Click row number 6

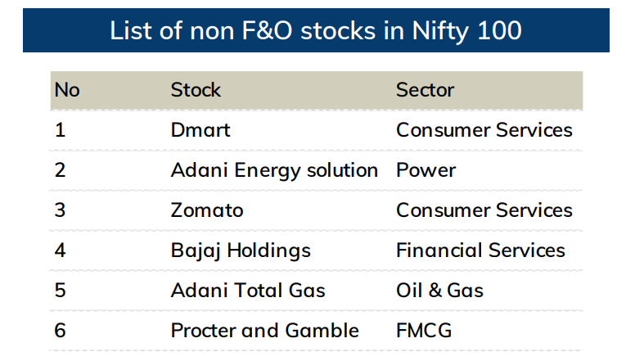[x=60, y=330]
